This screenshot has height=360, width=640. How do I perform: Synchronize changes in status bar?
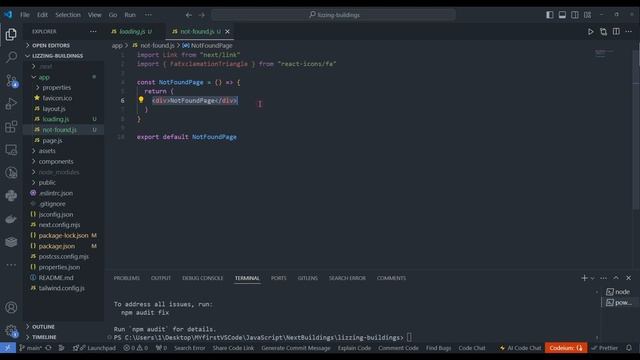[x=49, y=348]
